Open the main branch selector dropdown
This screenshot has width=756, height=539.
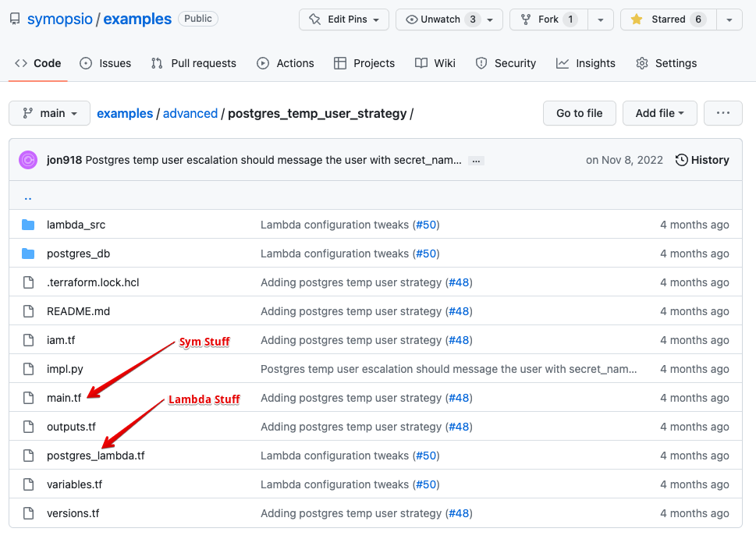pyautogui.click(x=50, y=113)
